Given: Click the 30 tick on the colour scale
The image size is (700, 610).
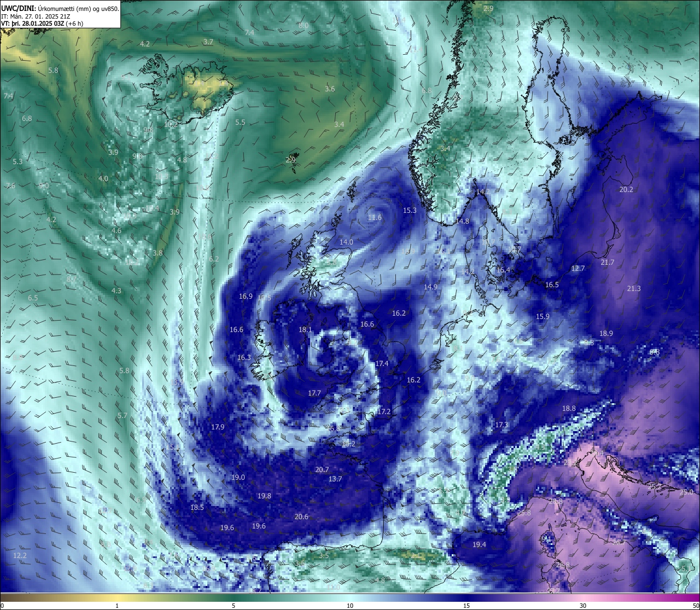Looking at the screenshot, I should 583,606.
